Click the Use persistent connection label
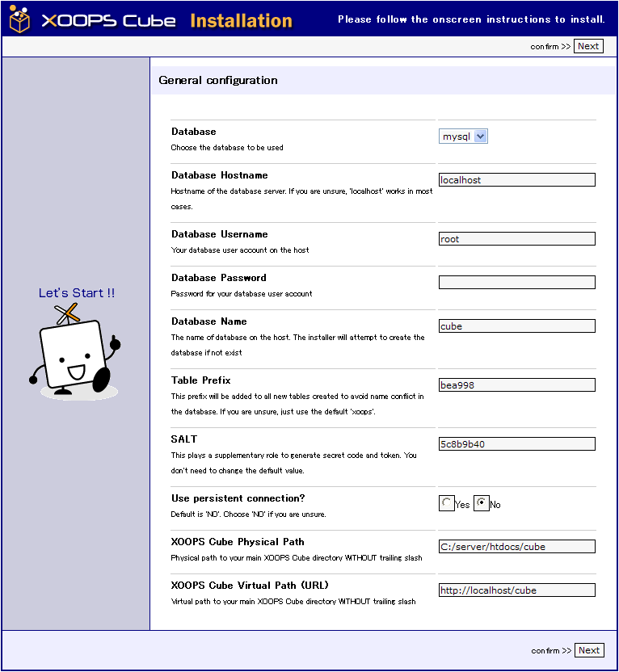This screenshot has width=619, height=672. (238, 498)
